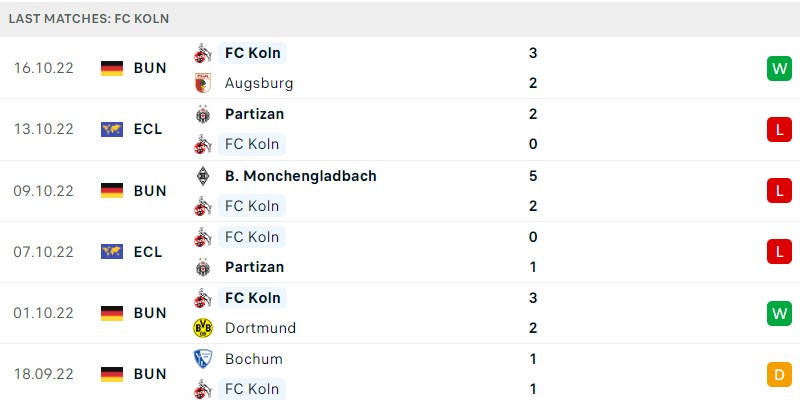Click ECL league flag icon for 13.10.22
This screenshot has height=400, width=800.
coord(112,129)
